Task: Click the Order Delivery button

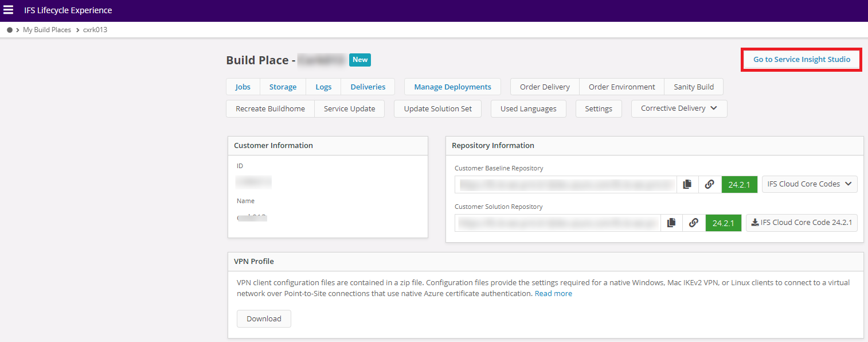Action: point(545,87)
